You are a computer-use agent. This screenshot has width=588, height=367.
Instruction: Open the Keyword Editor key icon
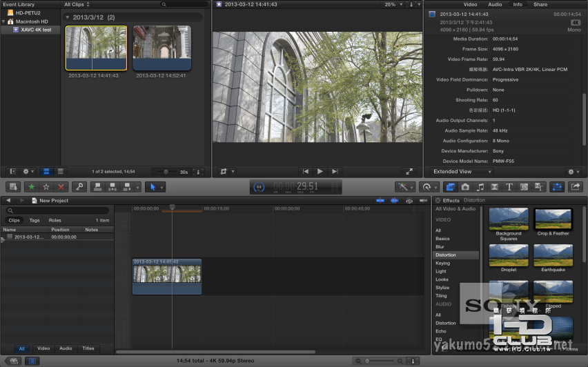point(79,187)
